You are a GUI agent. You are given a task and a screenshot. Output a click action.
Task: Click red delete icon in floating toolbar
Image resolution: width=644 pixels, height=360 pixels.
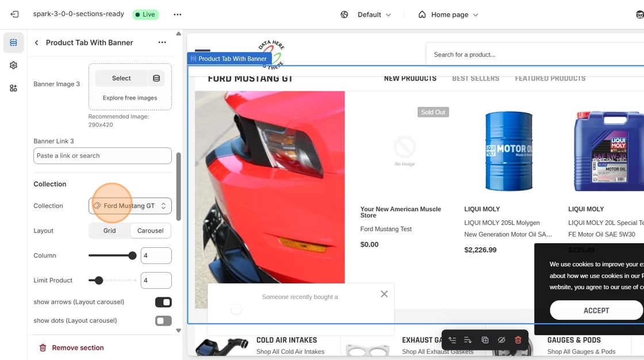pyautogui.click(x=518, y=340)
